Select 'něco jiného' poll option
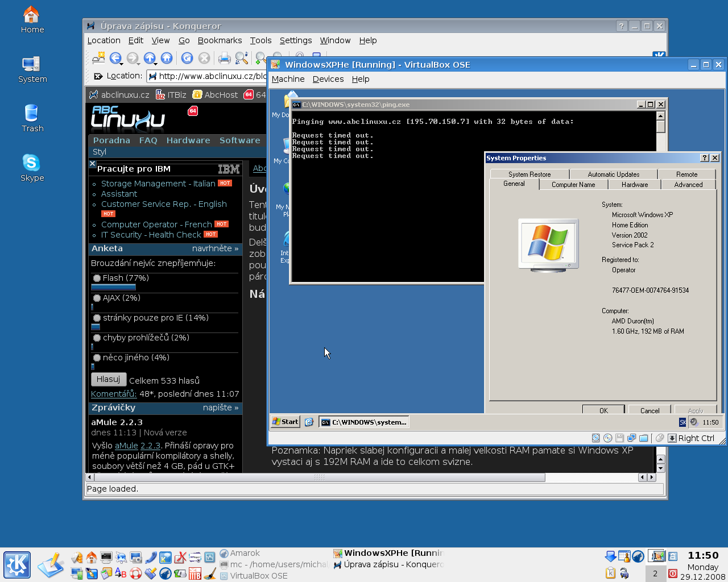728x582 pixels. point(97,358)
